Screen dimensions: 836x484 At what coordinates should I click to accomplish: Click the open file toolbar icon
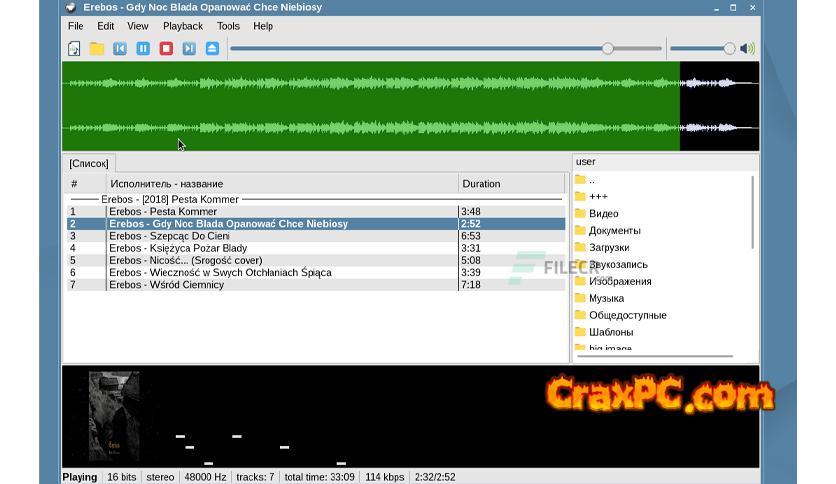click(74, 49)
